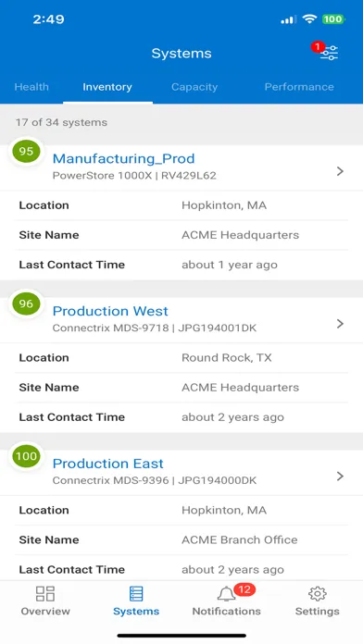Viewport: 363px width, 644px height.
Task: Tap the 96 health score badge
Action: (26, 303)
